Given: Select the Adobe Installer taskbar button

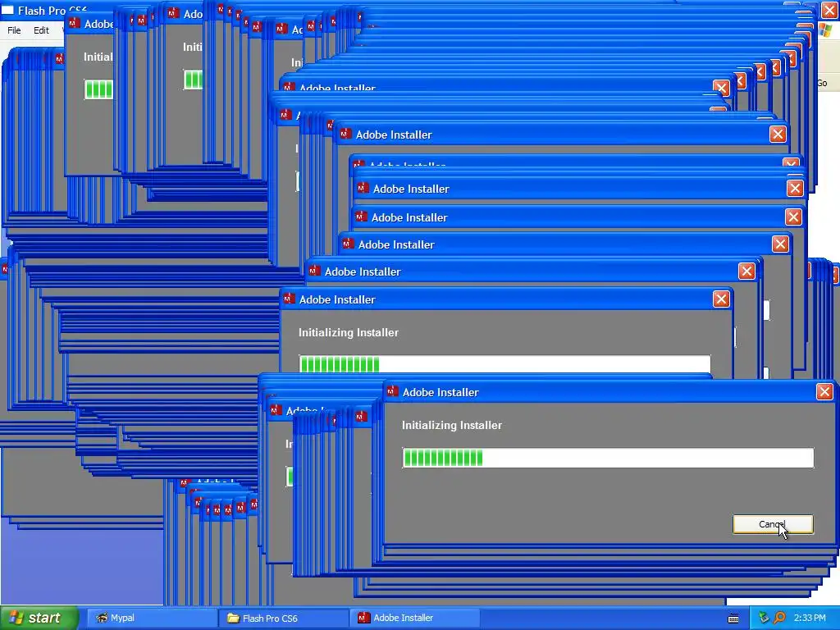Looking at the screenshot, I should click(x=415, y=618).
